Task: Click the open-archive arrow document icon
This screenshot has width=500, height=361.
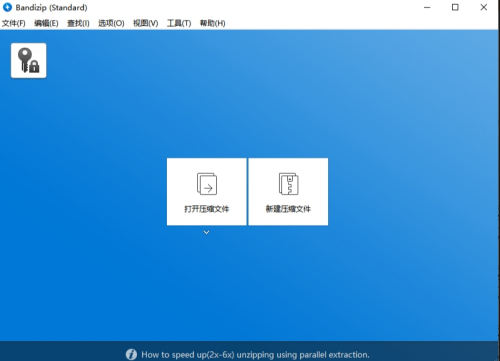Action: (207, 184)
